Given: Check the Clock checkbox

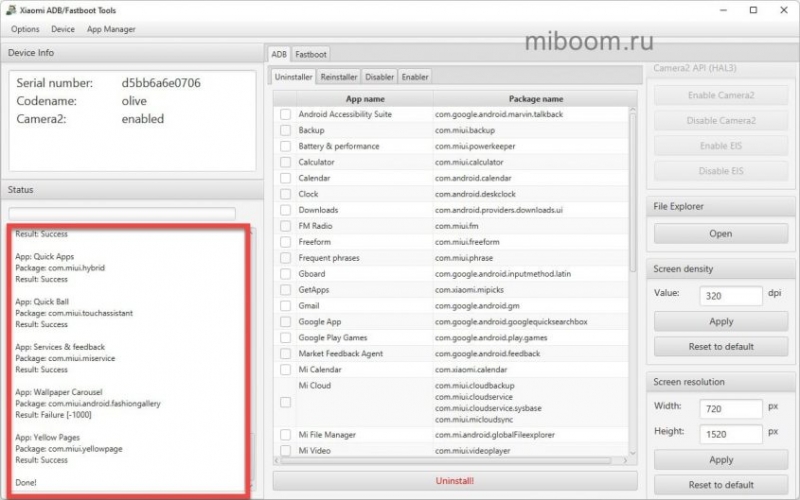Looking at the screenshot, I should [x=286, y=194].
